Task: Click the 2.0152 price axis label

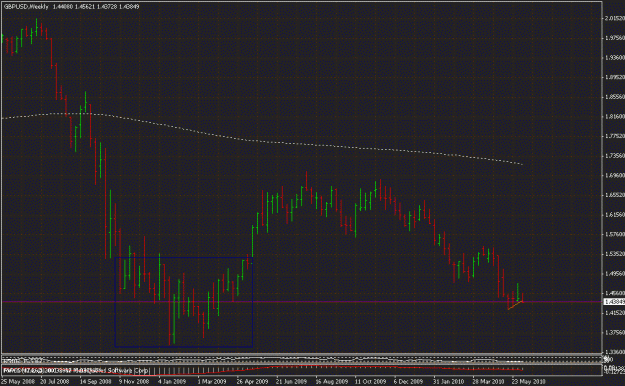Action: click(x=615, y=18)
